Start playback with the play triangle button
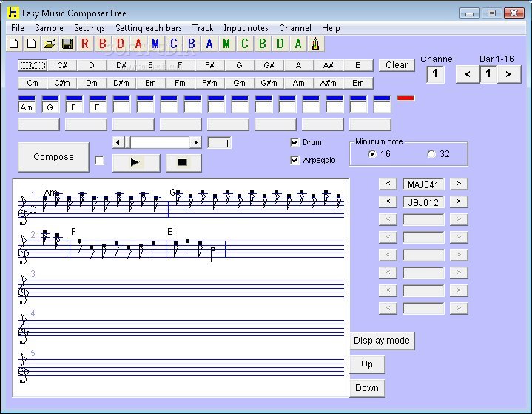Viewport: 532px width, 414px height. tap(136, 163)
